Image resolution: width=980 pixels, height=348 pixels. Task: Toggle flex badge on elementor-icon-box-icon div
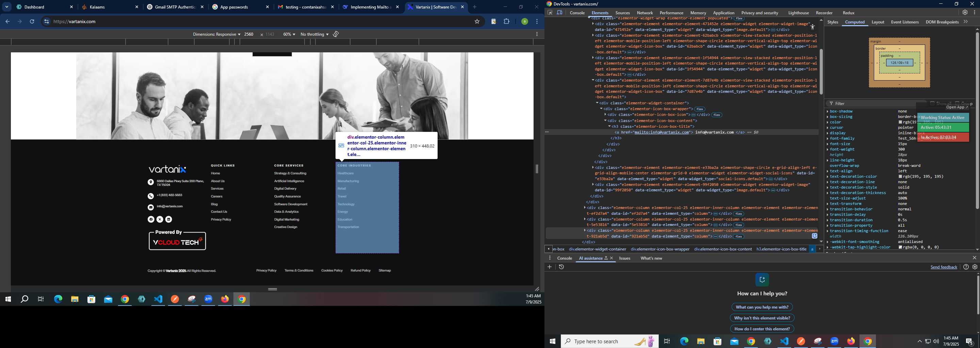717,115
